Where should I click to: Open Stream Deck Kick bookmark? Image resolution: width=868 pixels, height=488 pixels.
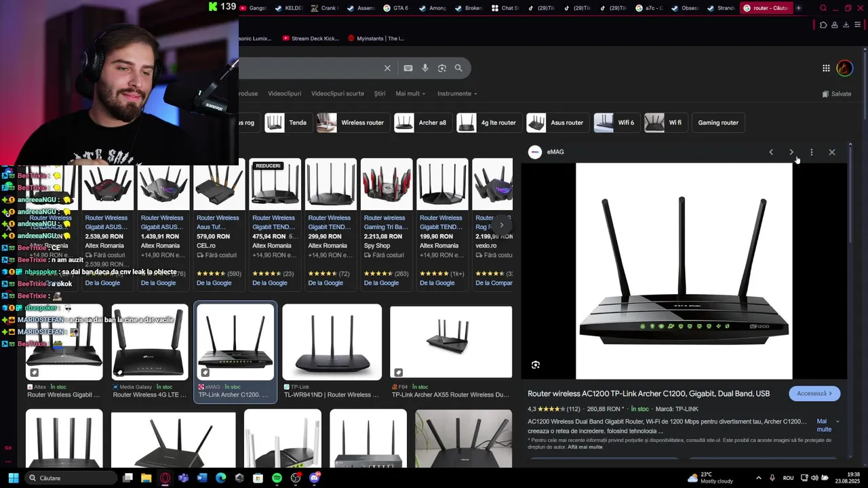(311, 39)
